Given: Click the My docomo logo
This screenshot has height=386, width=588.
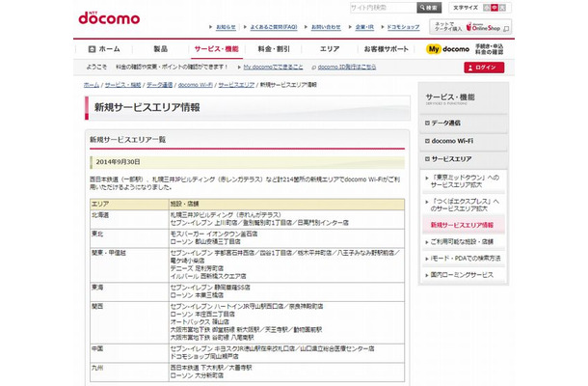Looking at the screenshot, I should 448,49.
